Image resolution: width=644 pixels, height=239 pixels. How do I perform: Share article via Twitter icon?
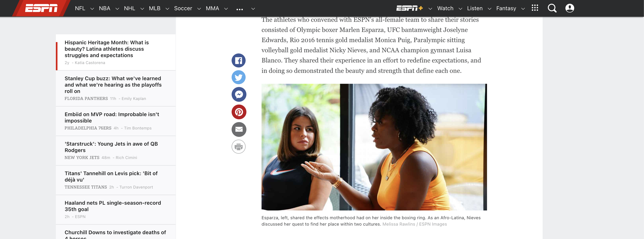click(239, 77)
